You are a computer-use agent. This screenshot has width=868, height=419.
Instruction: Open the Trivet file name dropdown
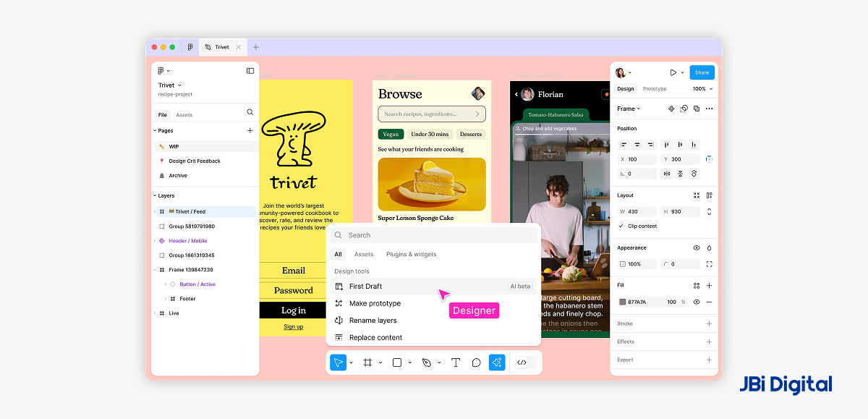[x=170, y=85]
